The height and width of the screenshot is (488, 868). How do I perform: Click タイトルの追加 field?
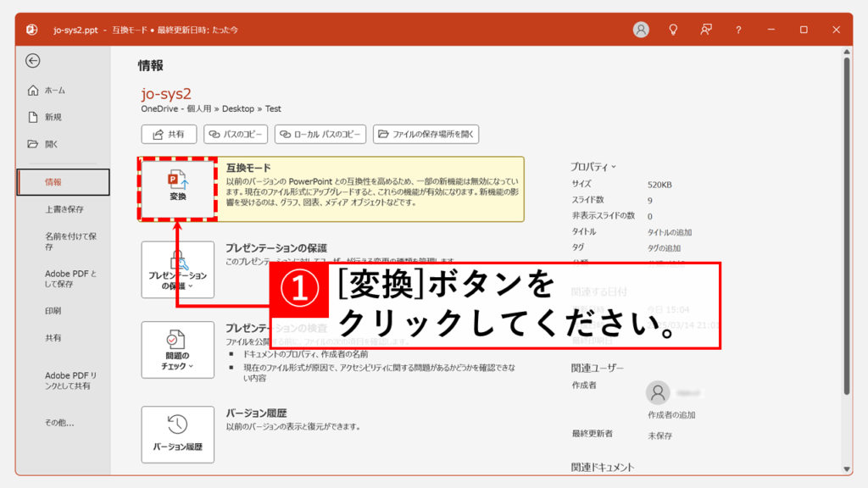[670, 232]
